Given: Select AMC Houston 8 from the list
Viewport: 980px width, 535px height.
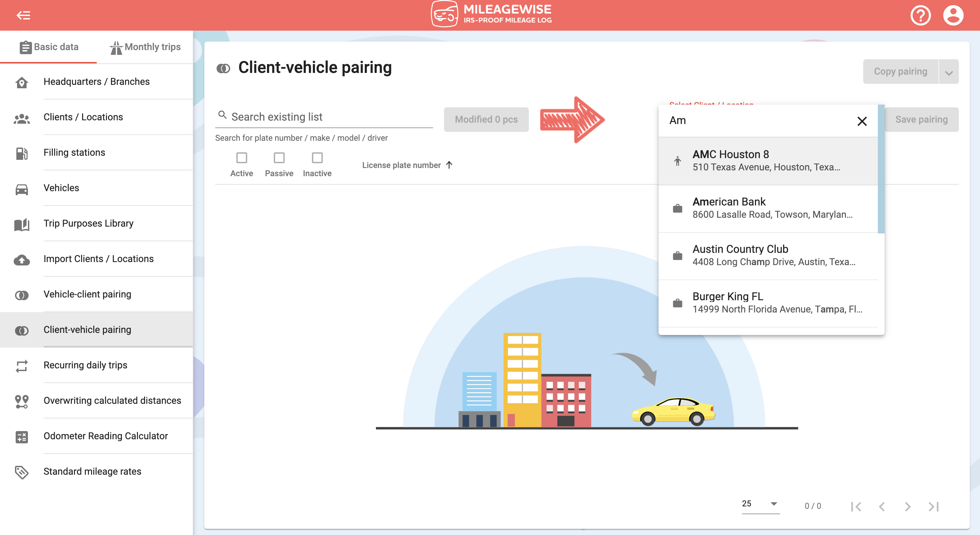Looking at the screenshot, I should pyautogui.click(x=768, y=161).
